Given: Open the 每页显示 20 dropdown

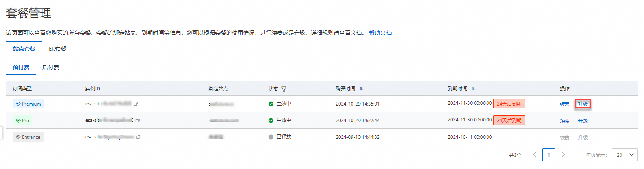Looking at the screenshot, I should pos(624,155).
